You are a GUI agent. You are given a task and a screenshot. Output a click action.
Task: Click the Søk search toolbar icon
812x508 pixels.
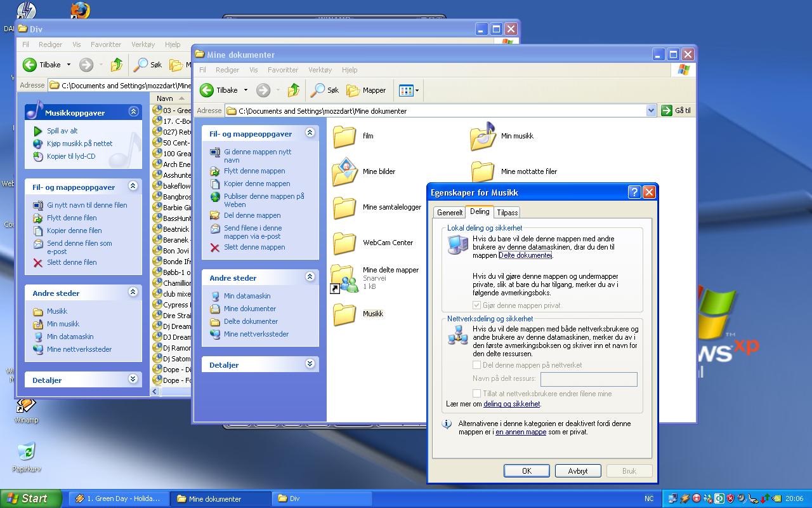coord(325,90)
